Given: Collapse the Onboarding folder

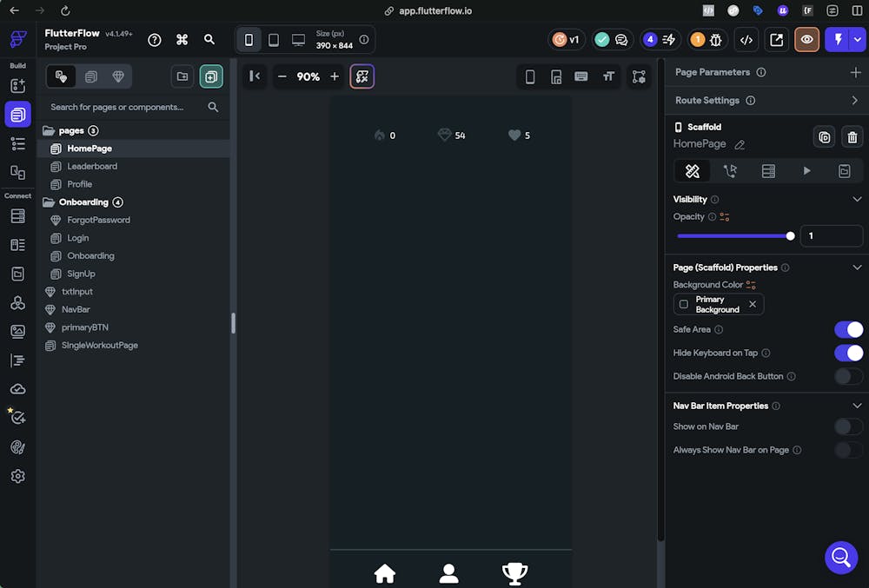Looking at the screenshot, I should [49, 202].
